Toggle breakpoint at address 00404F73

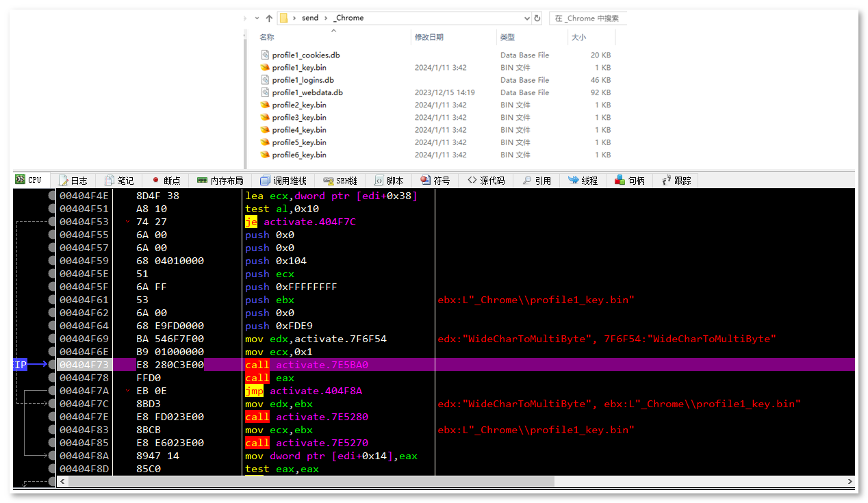(x=52, y=365)
